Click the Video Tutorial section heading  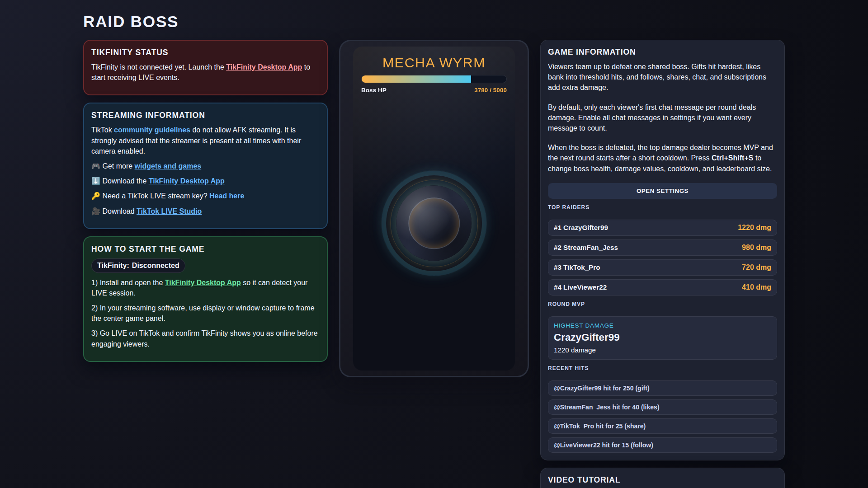584,480
